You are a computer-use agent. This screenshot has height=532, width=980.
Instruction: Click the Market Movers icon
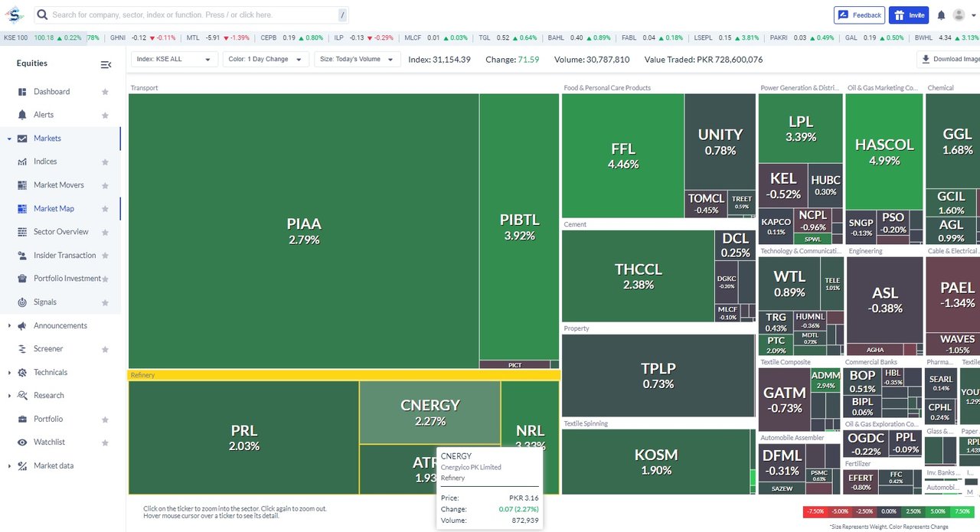pos(22,185)
